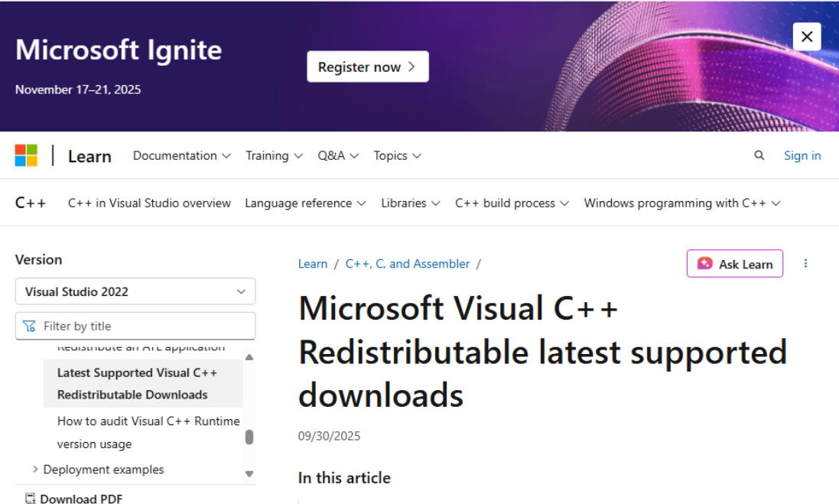Close the Microsoft Ignite banner
The width and height of the screenshot is (839, 504).
coord(807,36)
